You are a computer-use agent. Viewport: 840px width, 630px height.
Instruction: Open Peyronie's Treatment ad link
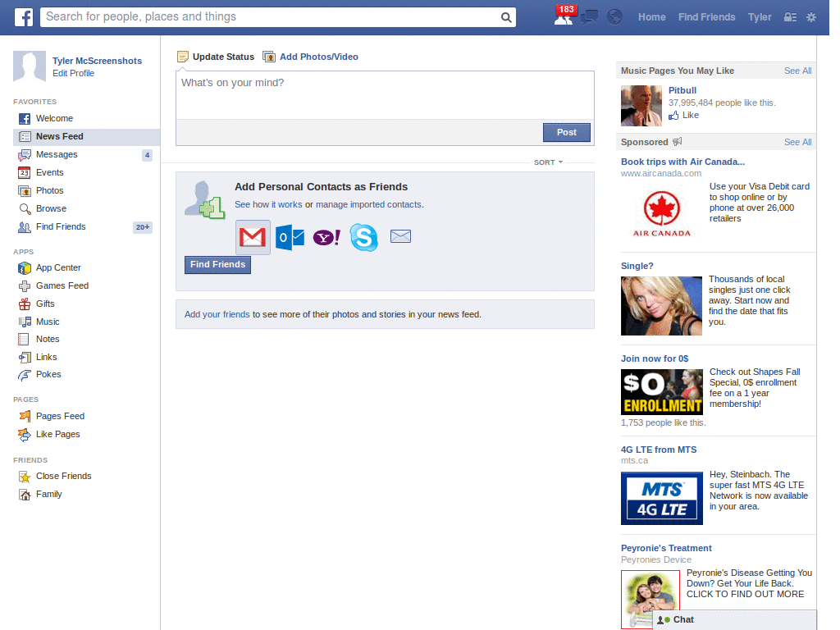[666, 548]
